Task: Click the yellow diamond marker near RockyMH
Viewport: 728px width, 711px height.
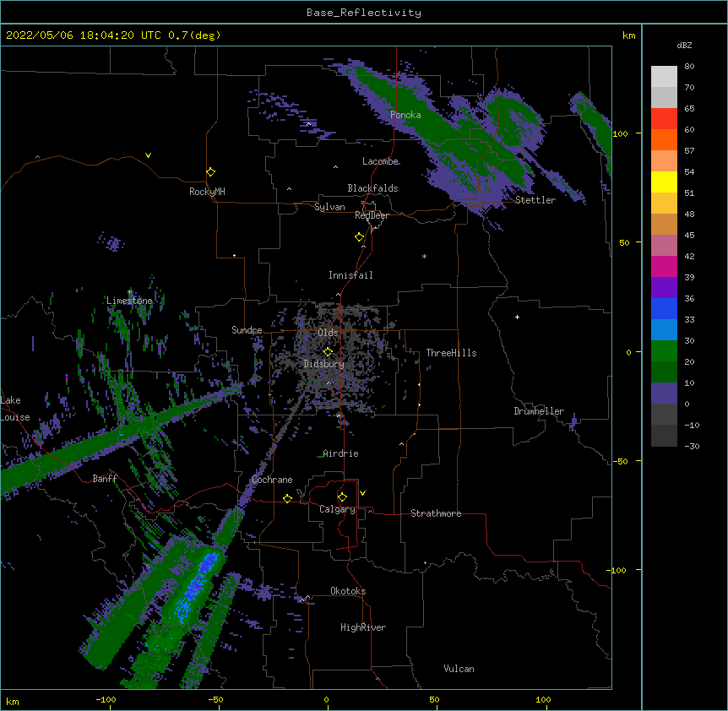Action: coord(211,172)
